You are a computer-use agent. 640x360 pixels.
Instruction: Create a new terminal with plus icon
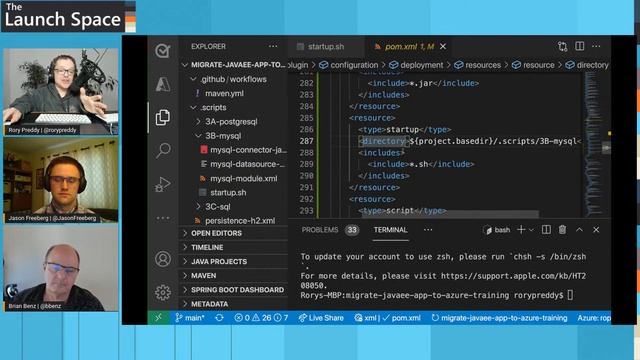521,230
